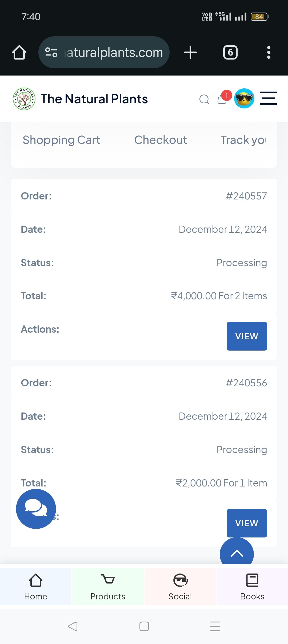Open the live chat bubble
The width and height of the screenshot is (288, 644).
coord(36,509)
